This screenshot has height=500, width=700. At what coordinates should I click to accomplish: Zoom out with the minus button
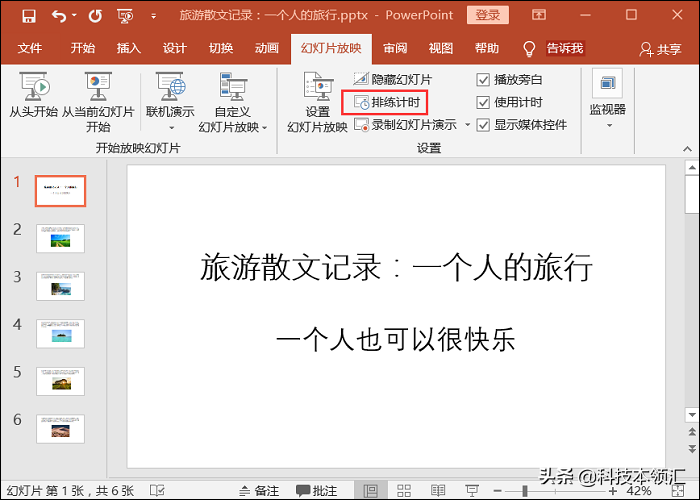pos(498,491)
